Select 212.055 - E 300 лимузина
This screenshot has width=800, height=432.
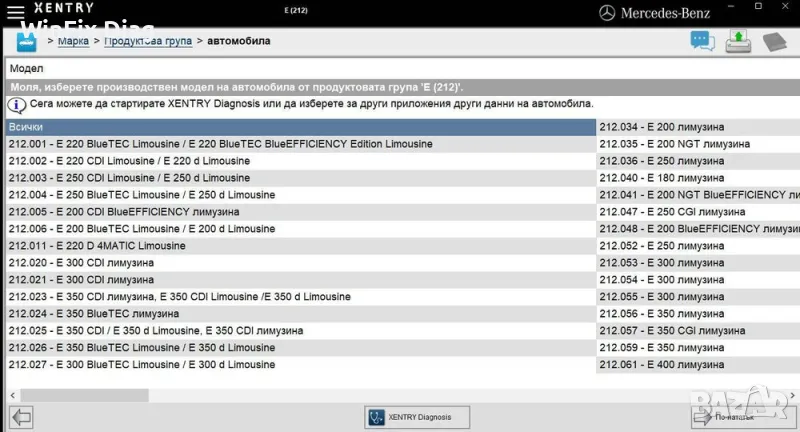click(698, 297)
